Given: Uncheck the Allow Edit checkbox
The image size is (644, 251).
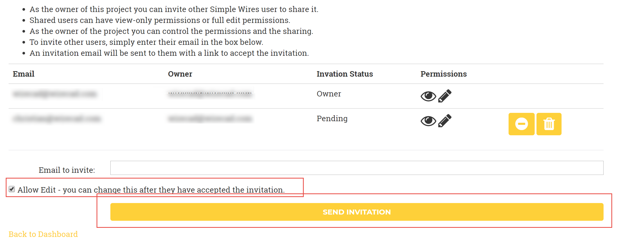Looking at the screenshot, I should (12, 189).
